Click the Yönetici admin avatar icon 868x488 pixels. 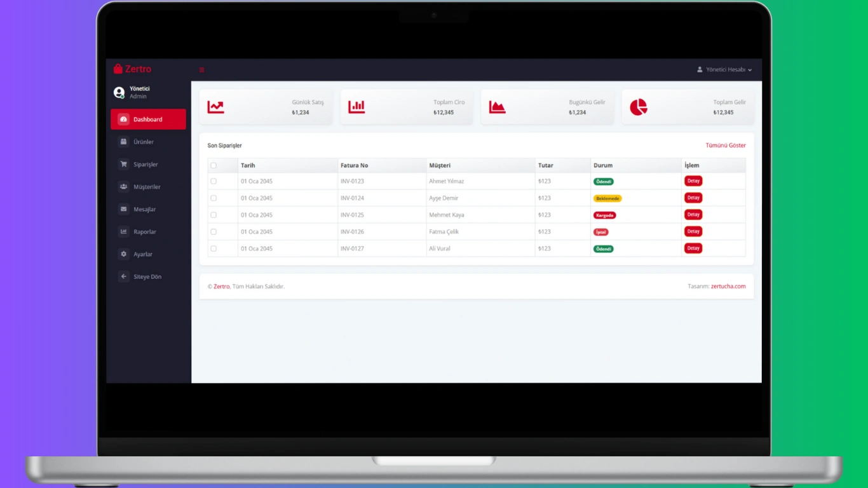119,93
